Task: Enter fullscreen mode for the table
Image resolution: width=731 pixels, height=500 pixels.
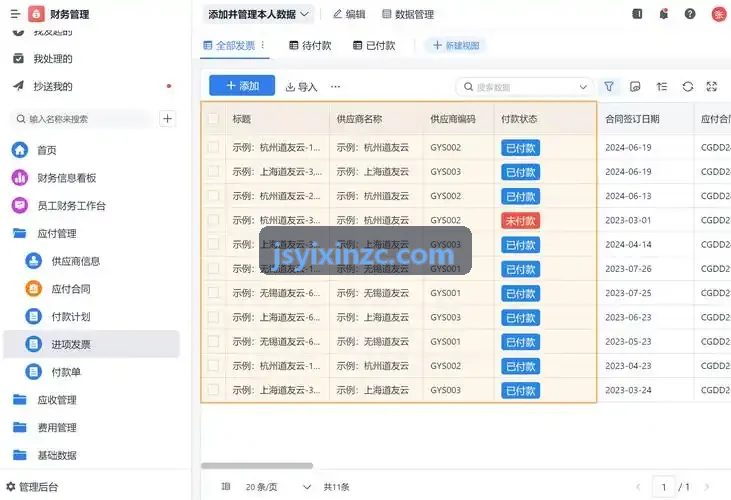Action: click(712, 87)
